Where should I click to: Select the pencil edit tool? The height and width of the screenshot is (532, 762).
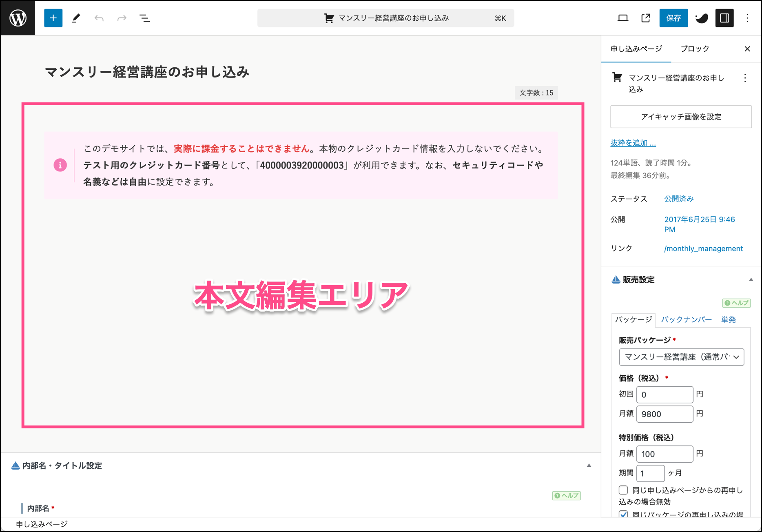click(x=76, y=18)
